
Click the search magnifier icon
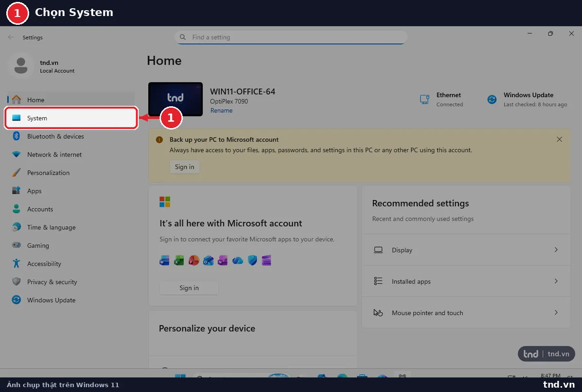(183, 37)
